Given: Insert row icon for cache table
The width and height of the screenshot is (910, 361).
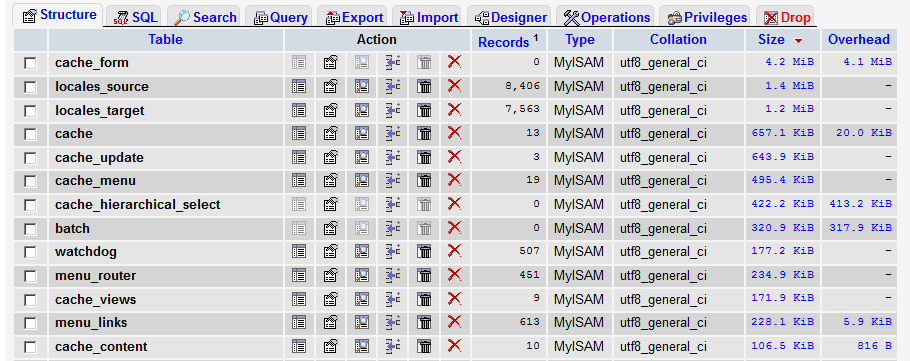Looking at the screenshot, I should point(393,133).
